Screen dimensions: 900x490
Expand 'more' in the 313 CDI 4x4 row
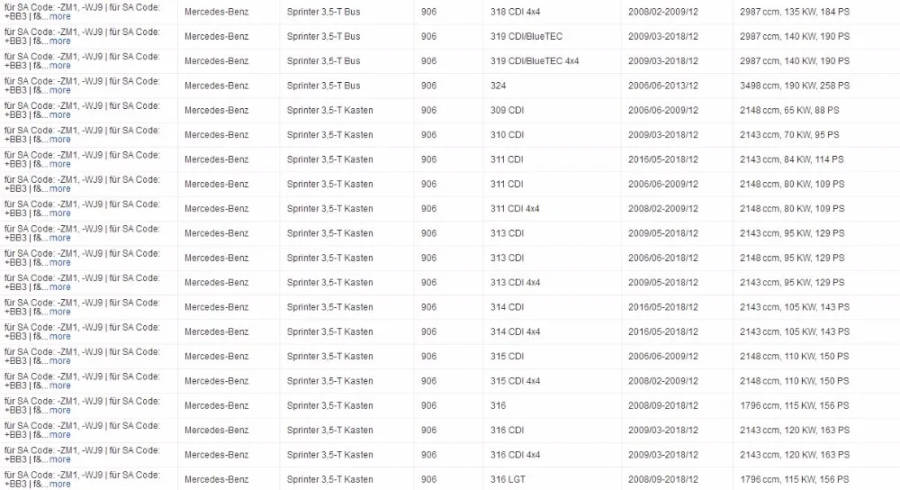coord(59,288)
